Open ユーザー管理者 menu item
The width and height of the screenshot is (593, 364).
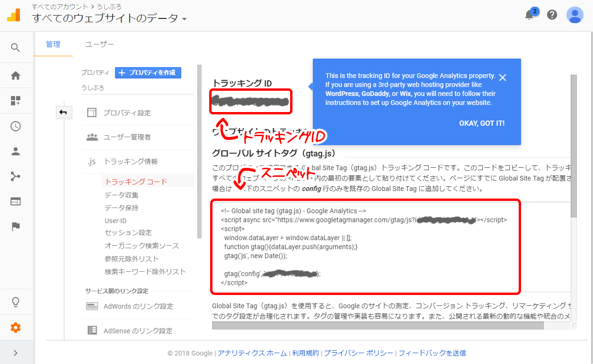127,137
